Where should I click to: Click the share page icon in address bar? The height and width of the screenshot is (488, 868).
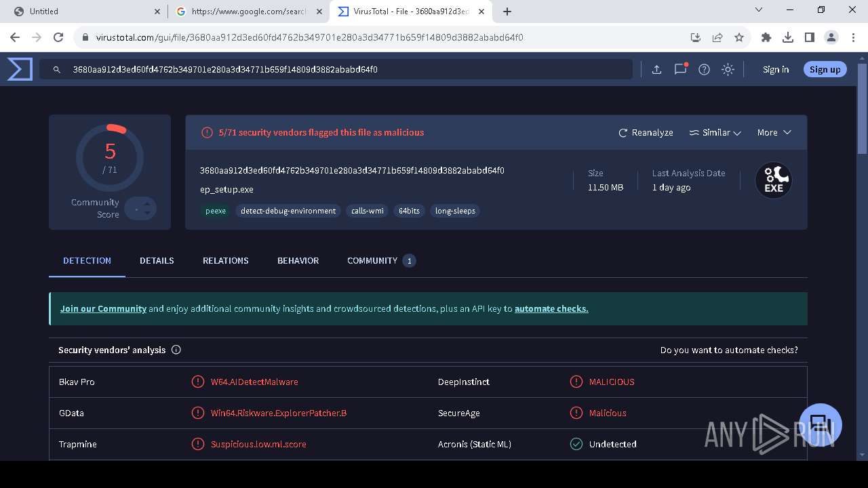pyautogui.click(x=717, y=37)
